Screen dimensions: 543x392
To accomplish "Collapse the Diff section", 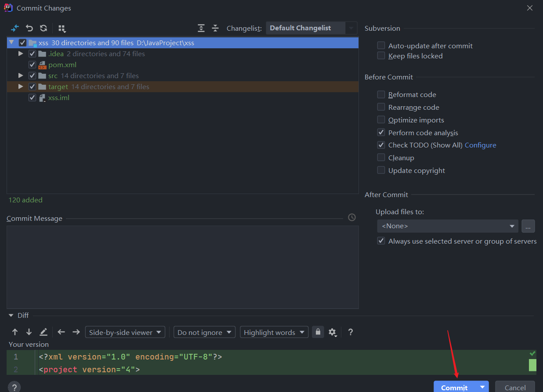I will pyautogui.click(x=11, y=315).
